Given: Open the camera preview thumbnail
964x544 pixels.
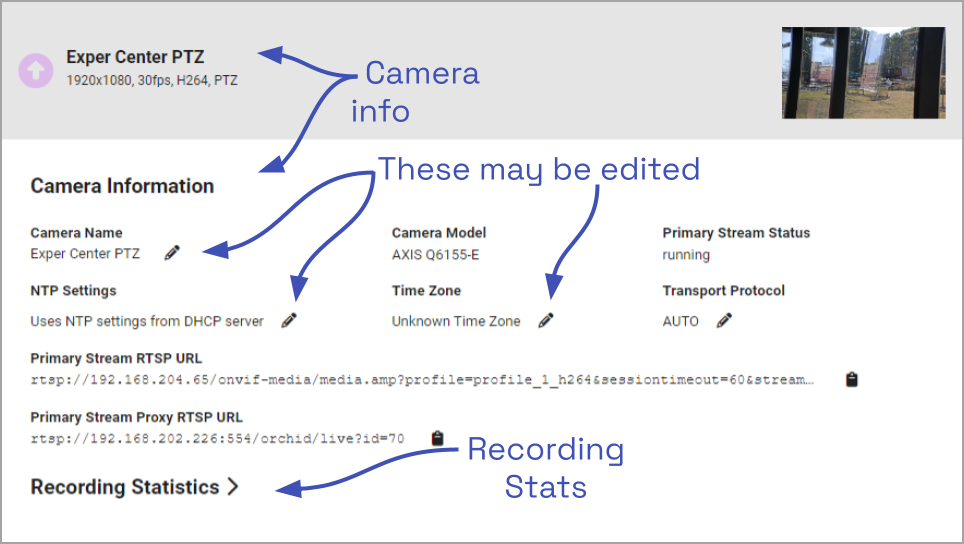Looking at the screenshot, I should [x=863, y=73].
